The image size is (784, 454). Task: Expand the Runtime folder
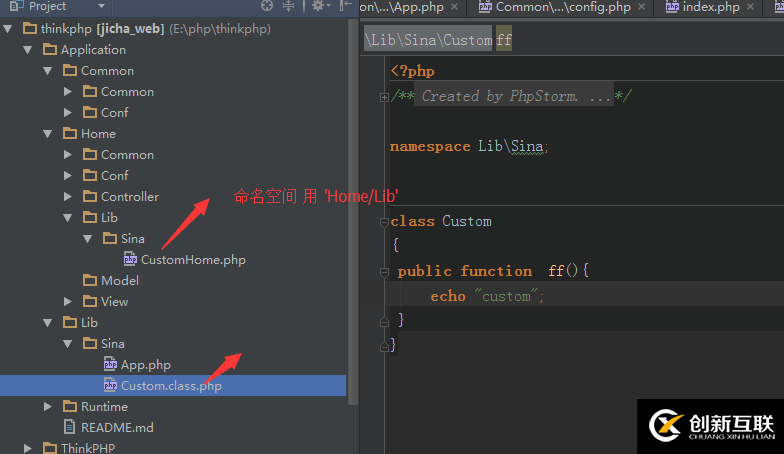point(48,406)
